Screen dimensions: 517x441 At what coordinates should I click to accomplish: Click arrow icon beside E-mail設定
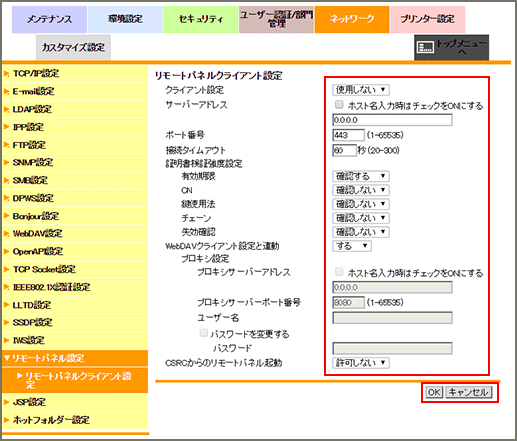pyautogui.click(x=6, y=91)
